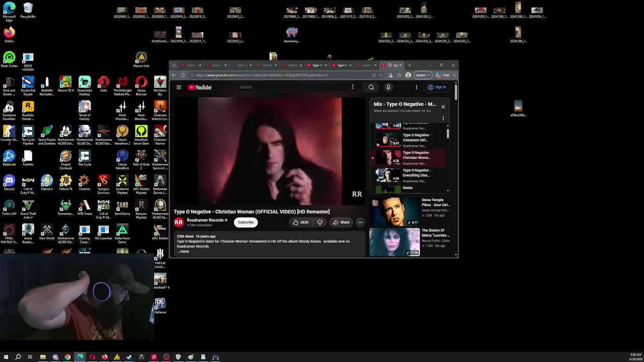Subscribe to Roadrunner Records
Image resolution: width=644 pixels, height=362 pixels.
click(246, 222)
